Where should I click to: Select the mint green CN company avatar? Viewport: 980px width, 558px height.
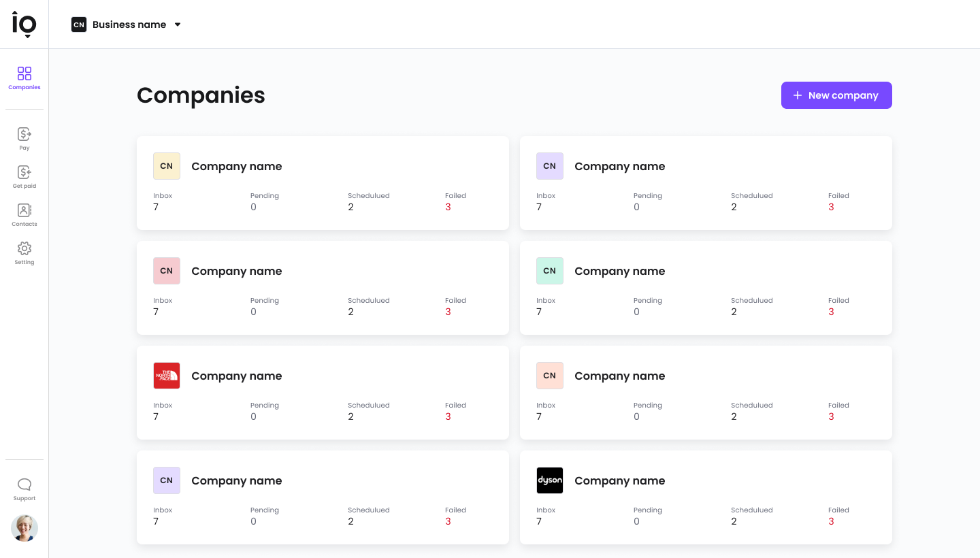[550, 271]
